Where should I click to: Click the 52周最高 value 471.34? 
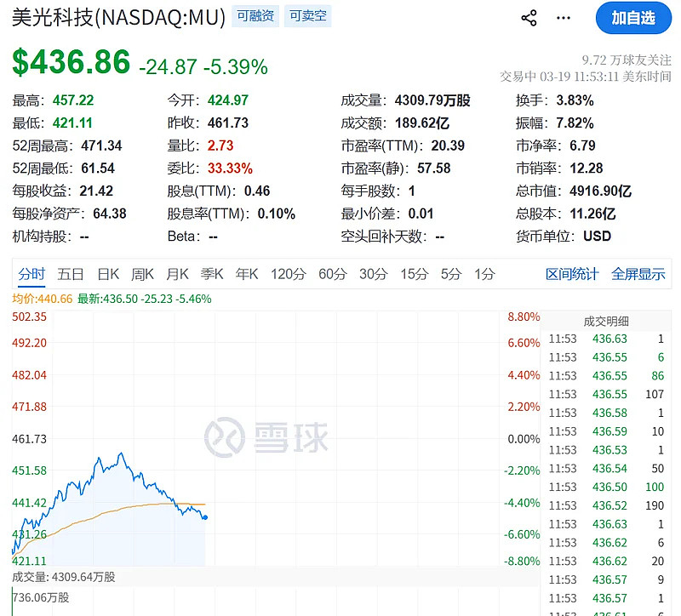[101, 145]
